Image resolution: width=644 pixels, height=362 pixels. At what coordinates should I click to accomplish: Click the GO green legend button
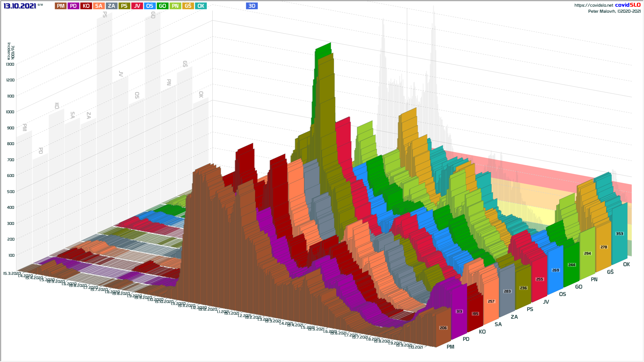[162, 6]
